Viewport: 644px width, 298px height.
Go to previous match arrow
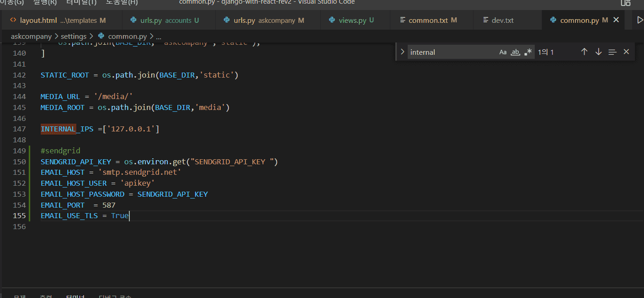(x=584, y=52)
